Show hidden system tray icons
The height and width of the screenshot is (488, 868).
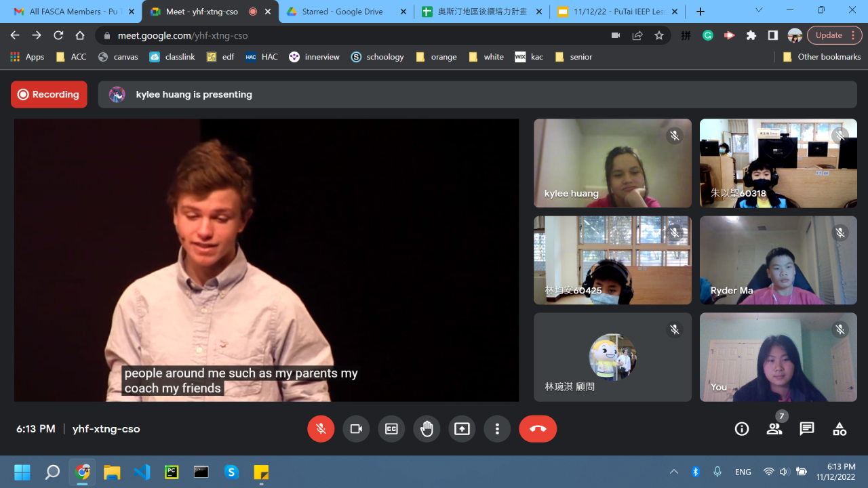673,472
